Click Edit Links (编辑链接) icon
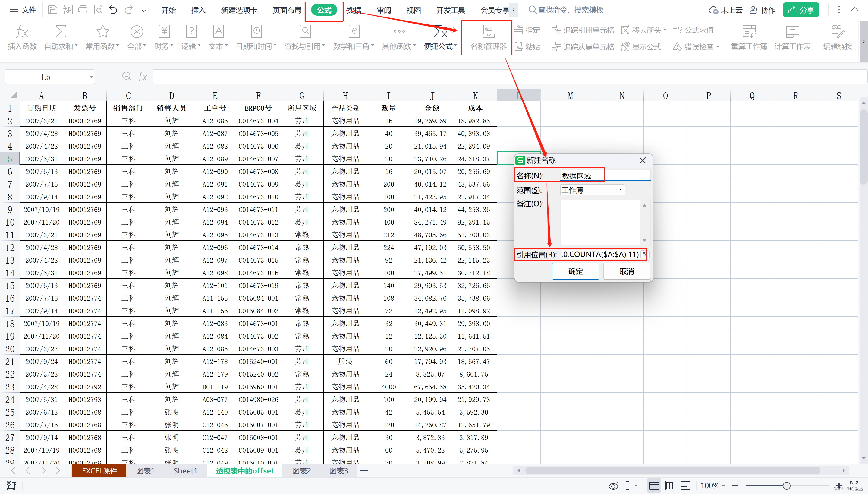Viewport: 868px width, 494px height. click(x=838, y=38)
